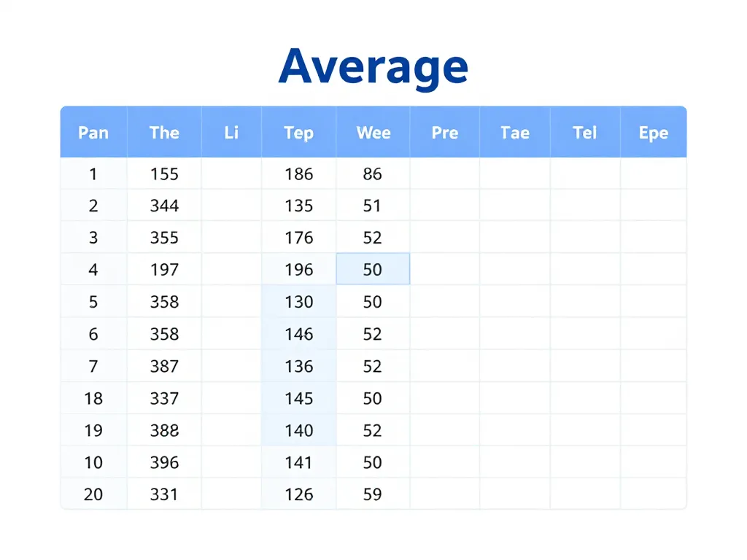Click the cell with value 344
Viewport: 747px width, 560px height.
pyautogui.click(x=164, y=206)
